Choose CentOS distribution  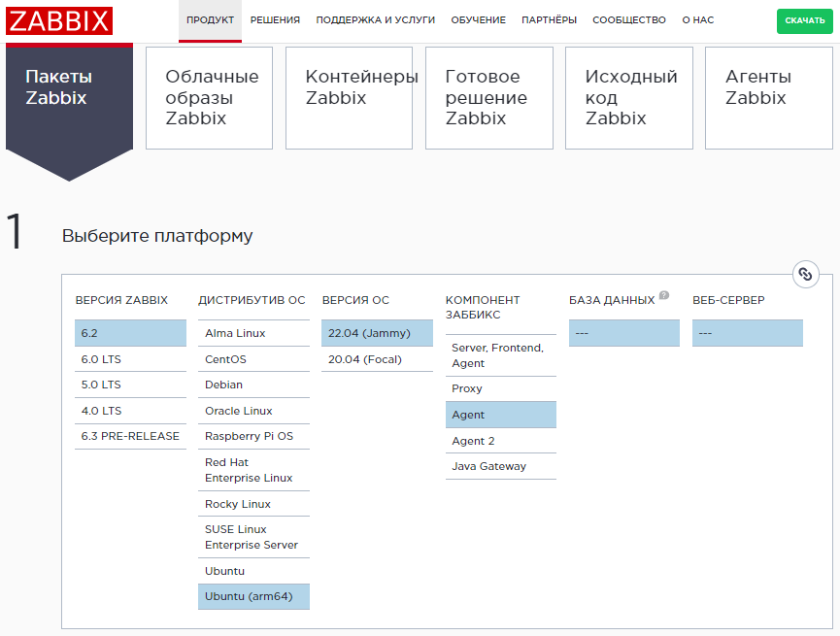pos(253,359)
